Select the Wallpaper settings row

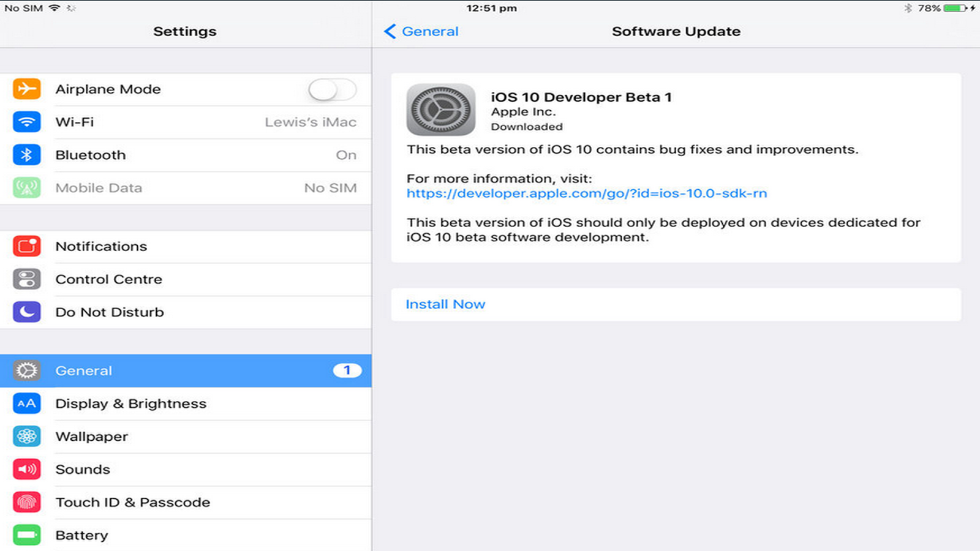[x=184, y=437]
